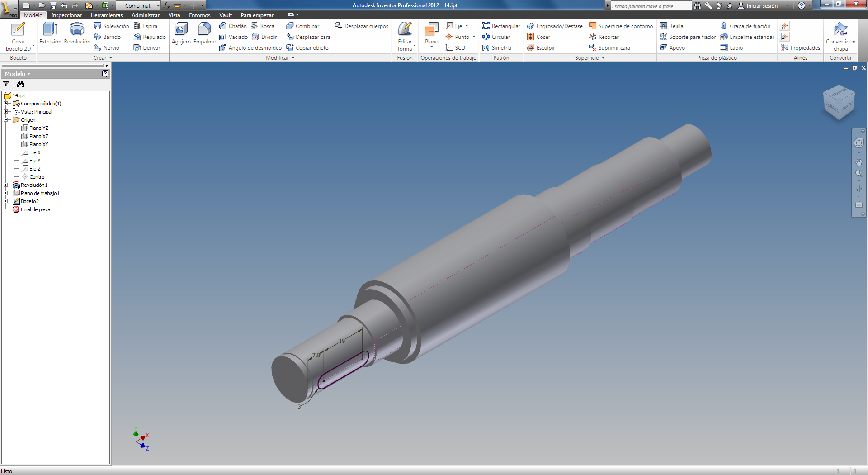The height and width of the screenshot is (475, 868).
Task: Select the Combinar tool
Action: (302, 26)
